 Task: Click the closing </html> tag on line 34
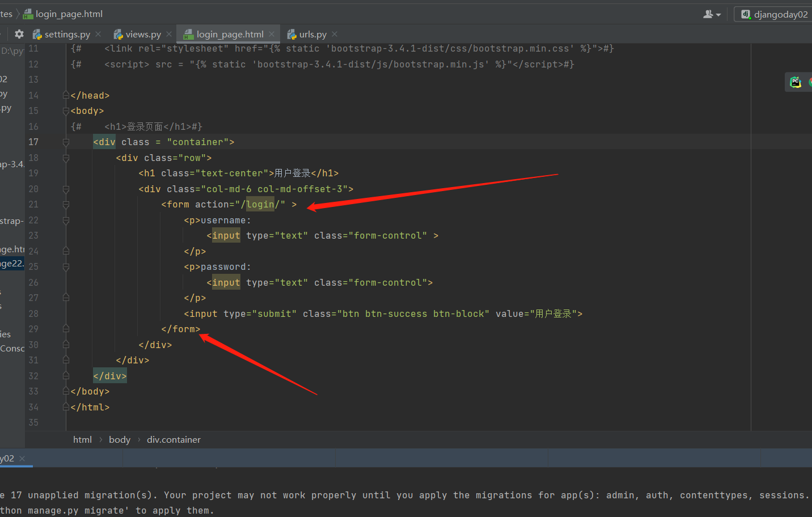click(90, 408)
